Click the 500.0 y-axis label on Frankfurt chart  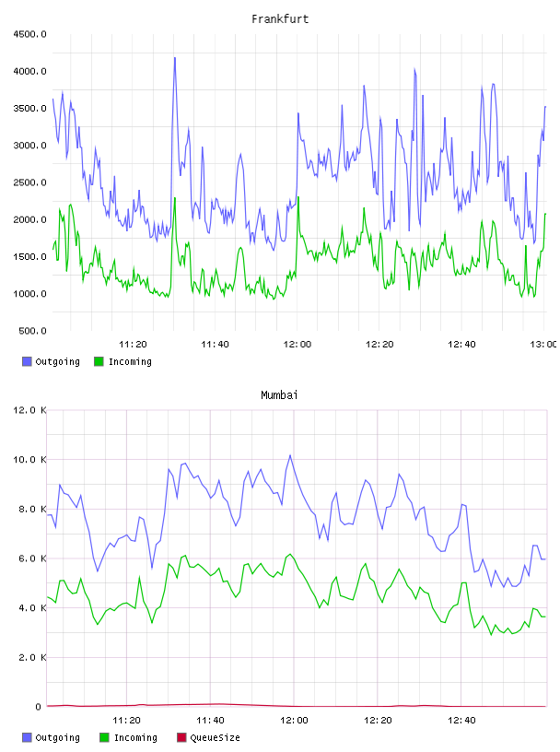point(33,331)
